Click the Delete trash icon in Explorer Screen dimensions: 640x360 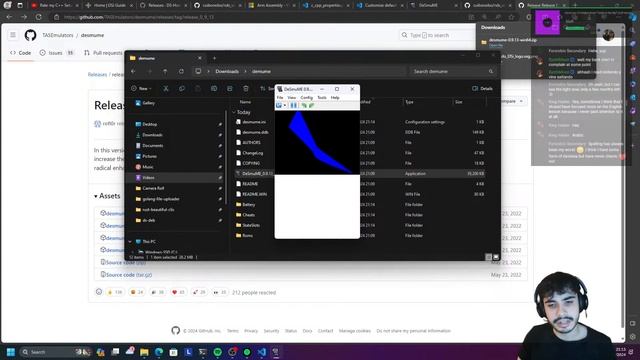pos(246,89)
